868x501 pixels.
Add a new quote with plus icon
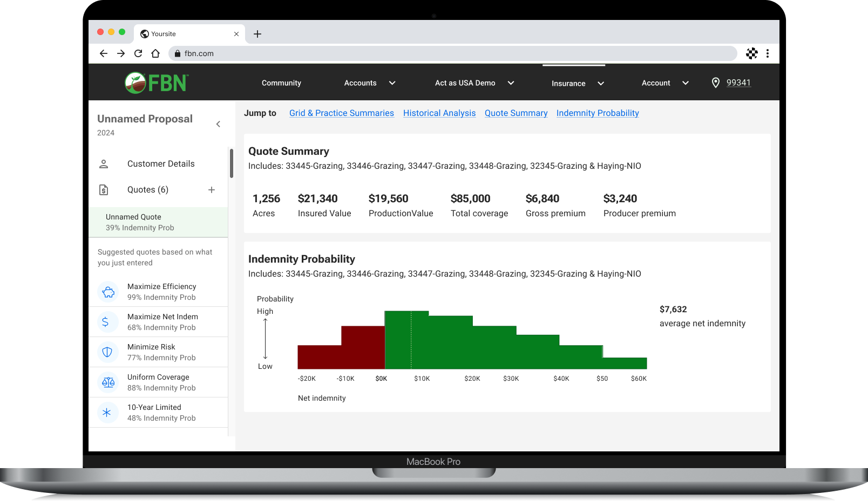[212, 190]
